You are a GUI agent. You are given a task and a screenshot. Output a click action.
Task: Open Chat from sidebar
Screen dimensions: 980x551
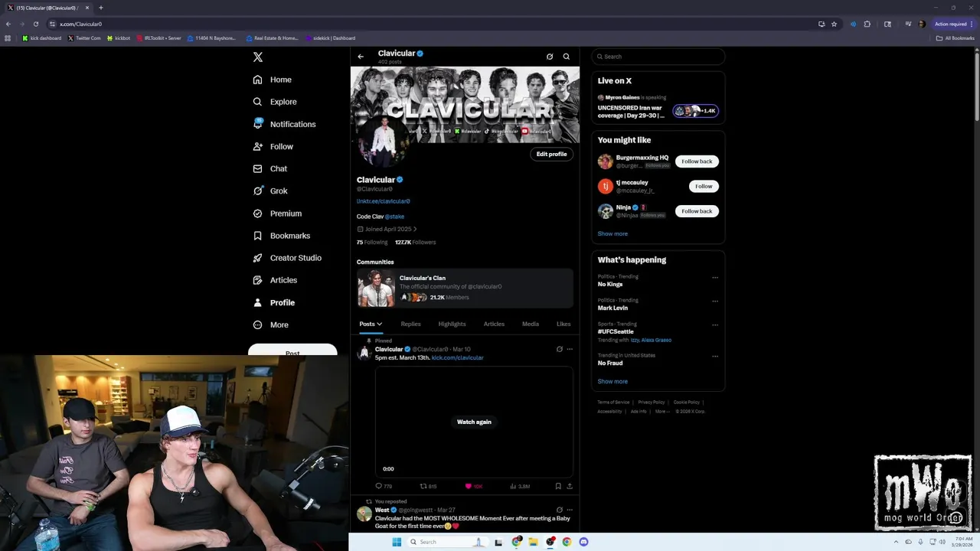270,168
